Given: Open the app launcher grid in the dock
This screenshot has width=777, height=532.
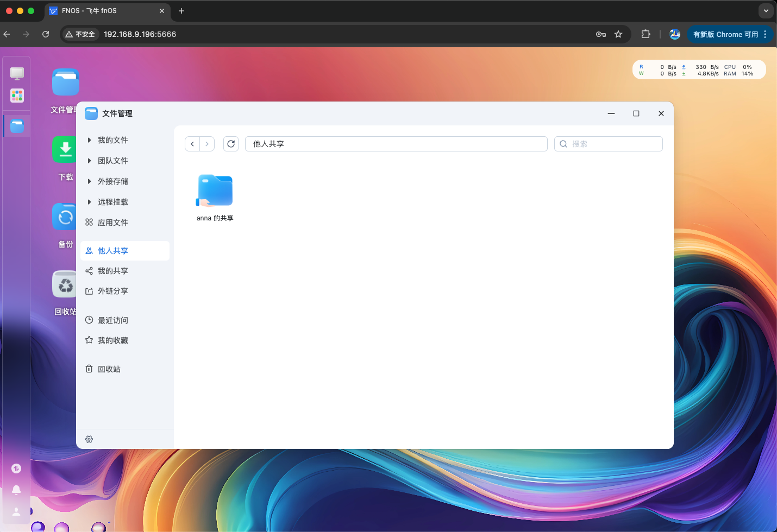Looking at the screenshot, I should (17, 96).
